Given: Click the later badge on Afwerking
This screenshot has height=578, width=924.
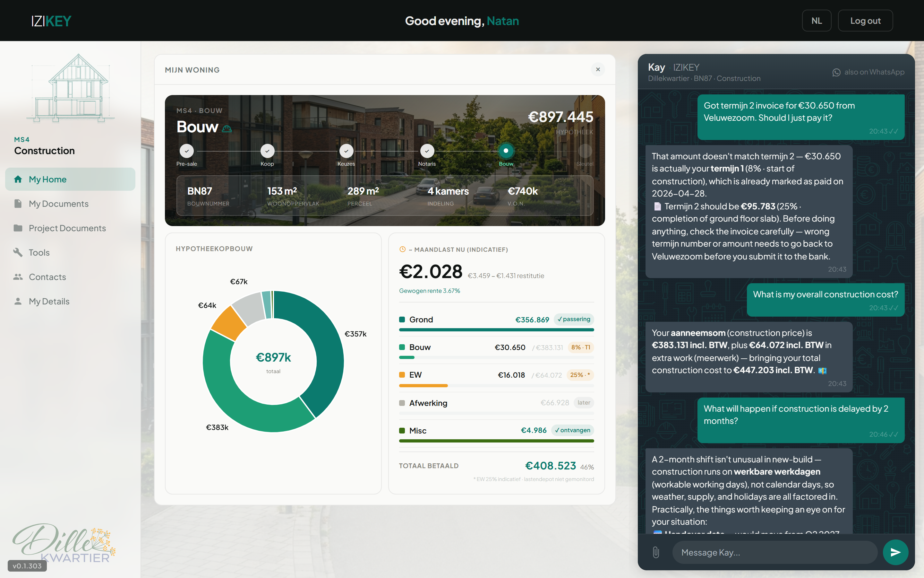Looking at the screenshot, I should click(x=584, y=403).
